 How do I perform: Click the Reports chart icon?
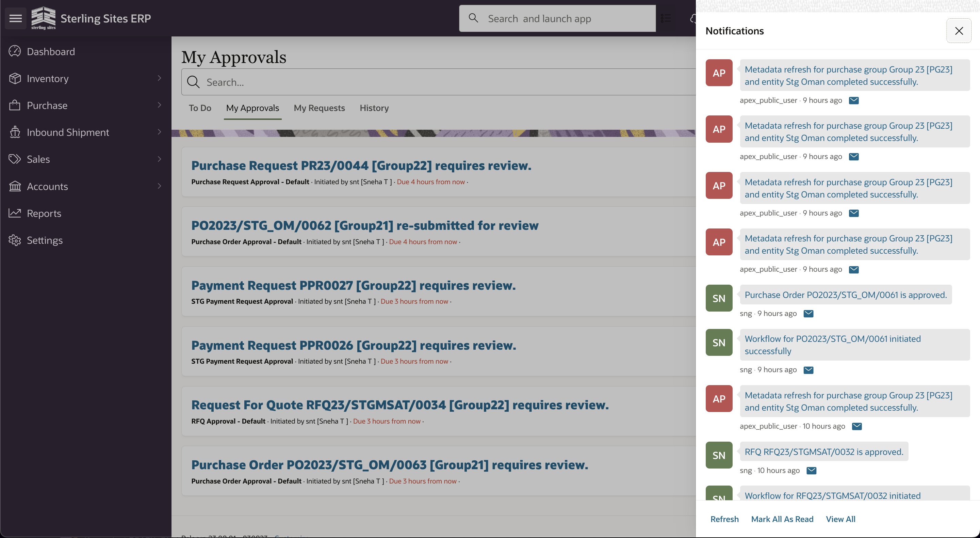point(15,213)
